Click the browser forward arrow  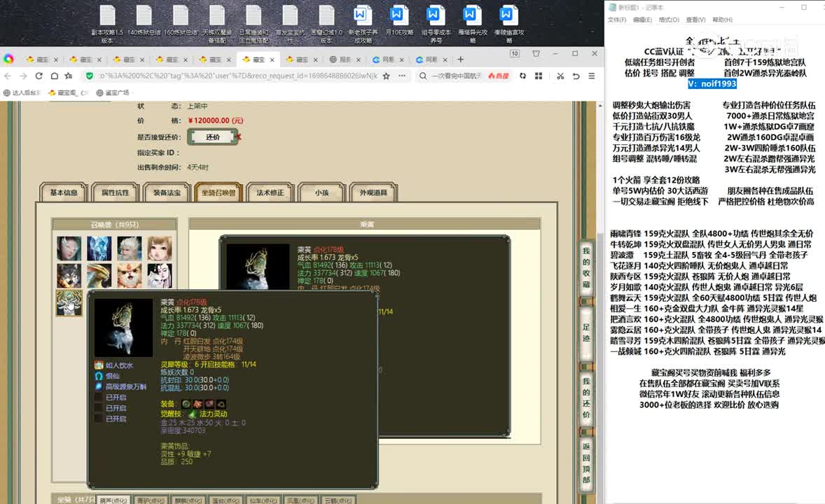coord(23,76)
